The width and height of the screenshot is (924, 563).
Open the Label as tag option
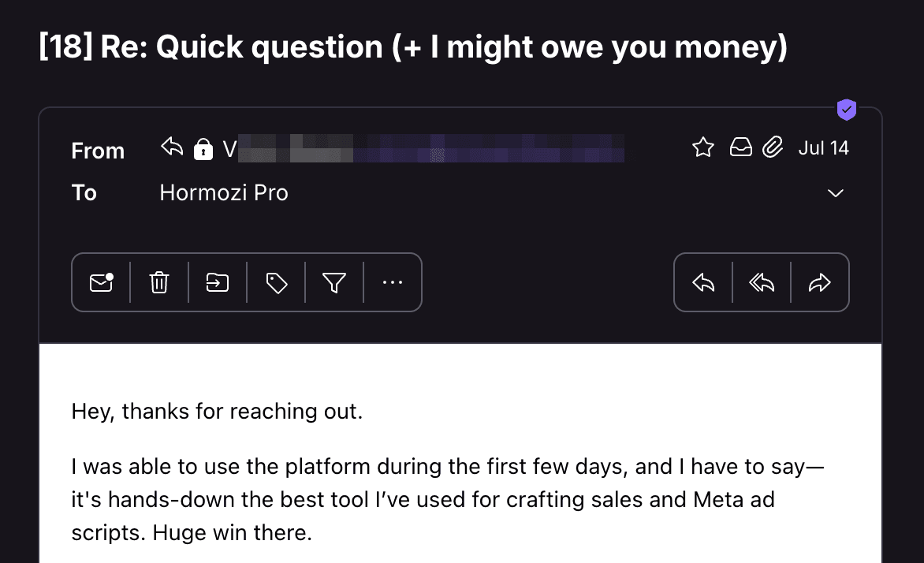[x=276, y=282]
